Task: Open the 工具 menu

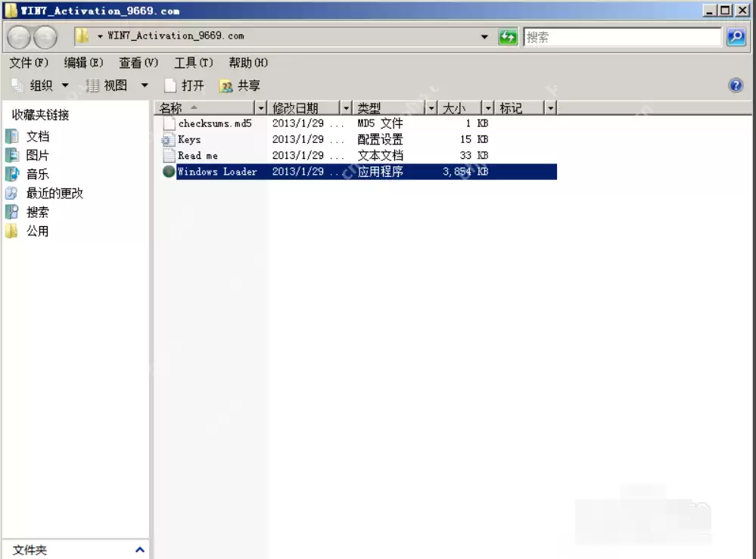Action: coord(189,63)
